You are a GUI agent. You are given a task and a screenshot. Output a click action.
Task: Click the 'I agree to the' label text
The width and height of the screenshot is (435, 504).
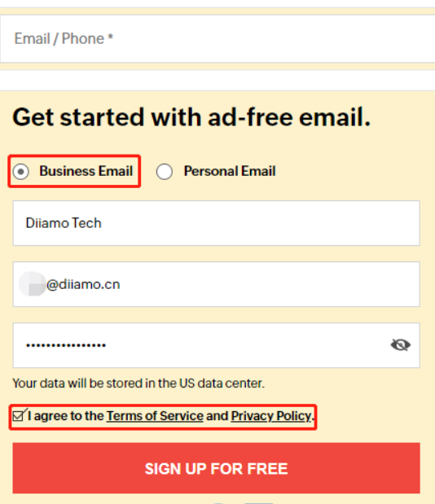point(66,416)
